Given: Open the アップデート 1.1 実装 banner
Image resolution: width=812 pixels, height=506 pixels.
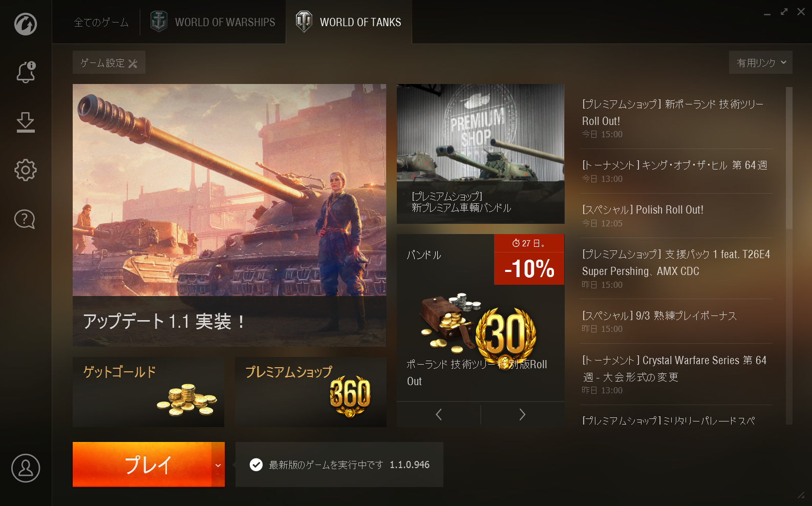Looking at the screenshot, I should point(229,215).
